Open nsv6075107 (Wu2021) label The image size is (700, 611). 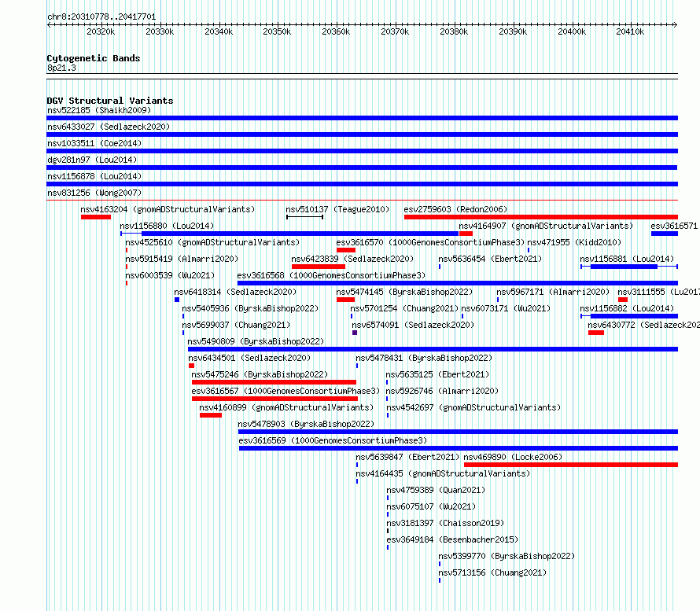click(x=431, y=506)
